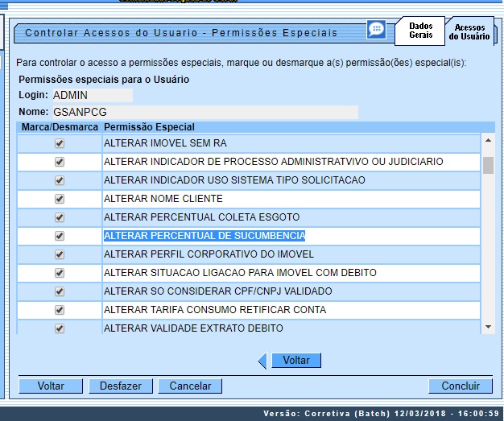
Task: Click the chat bubble help icon
Action: pyautogui.click(x=376, y=30)
